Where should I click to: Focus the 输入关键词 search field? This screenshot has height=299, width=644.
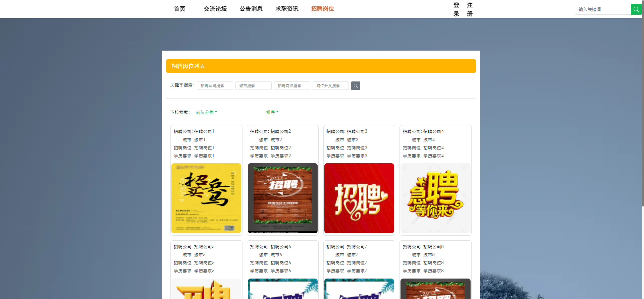click(603, 9)
